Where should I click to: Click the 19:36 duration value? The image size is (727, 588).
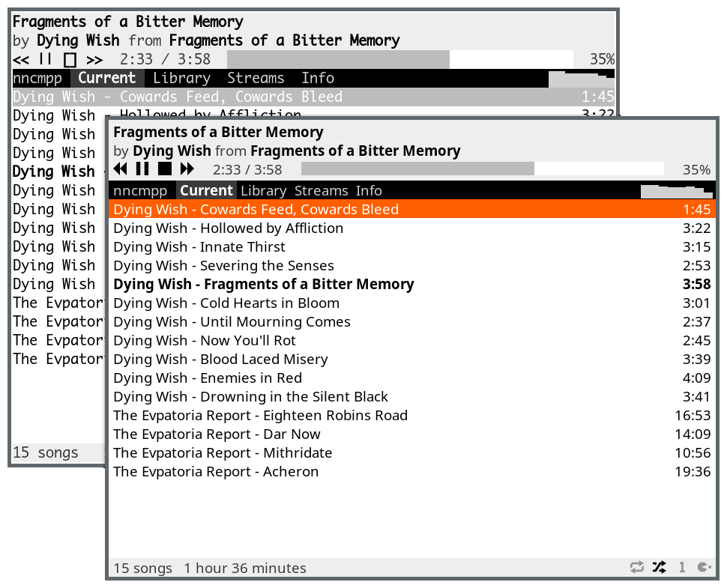tap(693, 471)
